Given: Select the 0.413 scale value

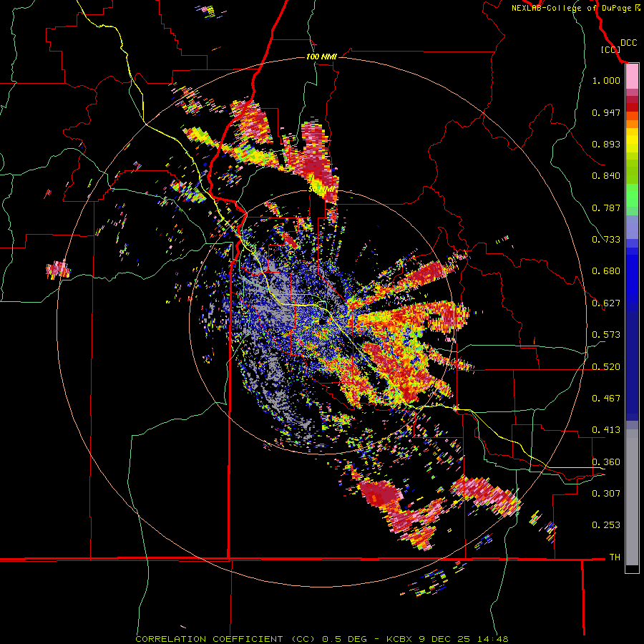Looking at the screenshot, I should pyautogui.click(x=606, y=430).
